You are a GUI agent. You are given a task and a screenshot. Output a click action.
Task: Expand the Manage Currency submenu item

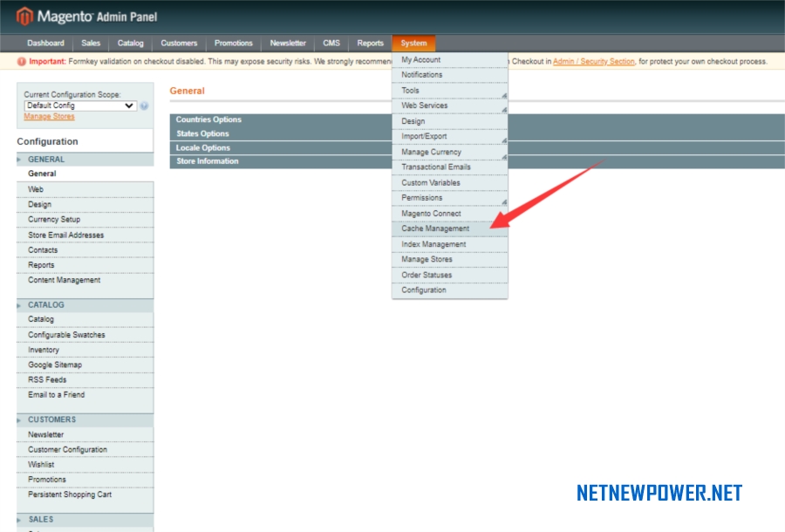coord(449,152)
